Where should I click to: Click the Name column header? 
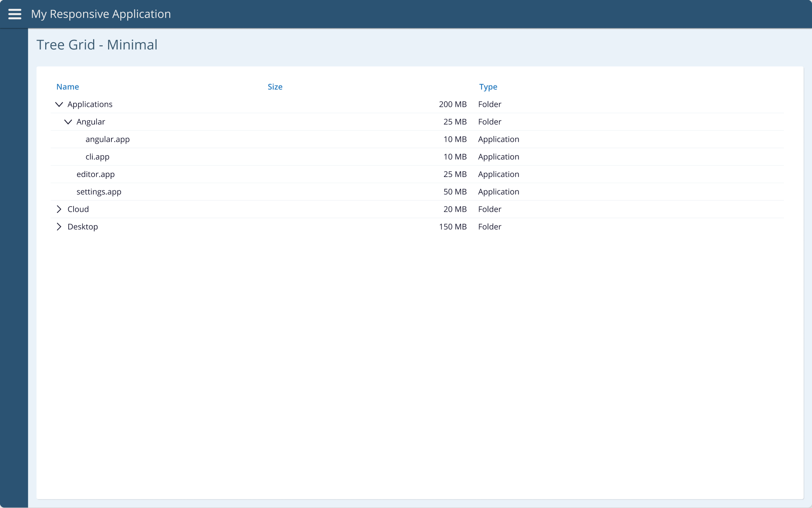click(x=67, y=87)
